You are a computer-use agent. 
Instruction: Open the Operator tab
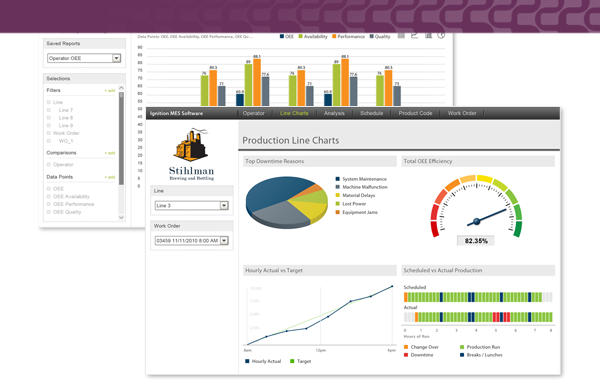click(x=253, y=113)
